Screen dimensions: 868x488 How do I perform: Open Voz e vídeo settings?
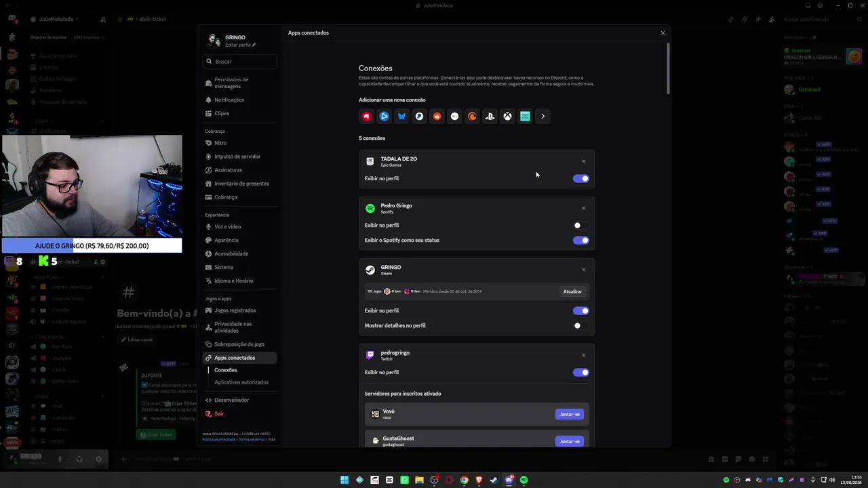(240, 227)
